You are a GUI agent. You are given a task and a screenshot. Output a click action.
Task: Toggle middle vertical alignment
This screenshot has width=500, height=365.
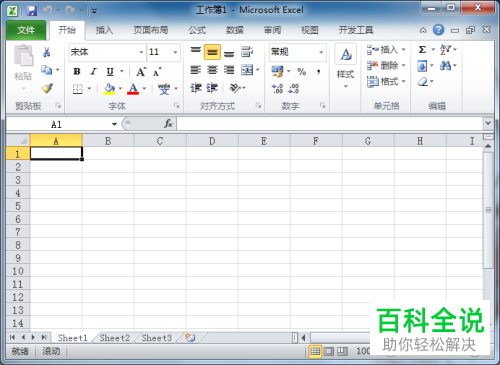(212, 52)
